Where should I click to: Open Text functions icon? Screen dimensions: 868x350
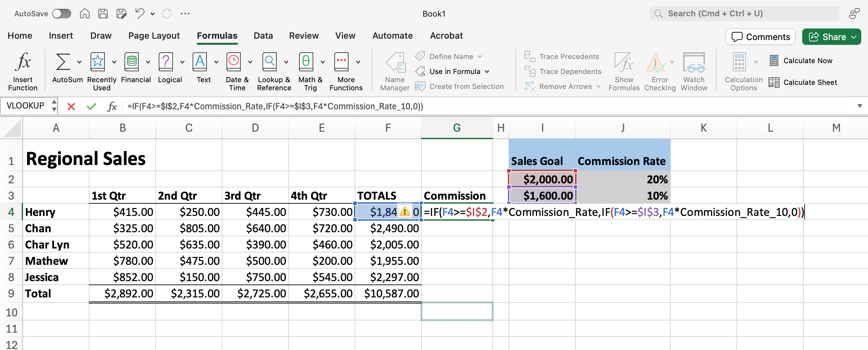pos(200,62)
